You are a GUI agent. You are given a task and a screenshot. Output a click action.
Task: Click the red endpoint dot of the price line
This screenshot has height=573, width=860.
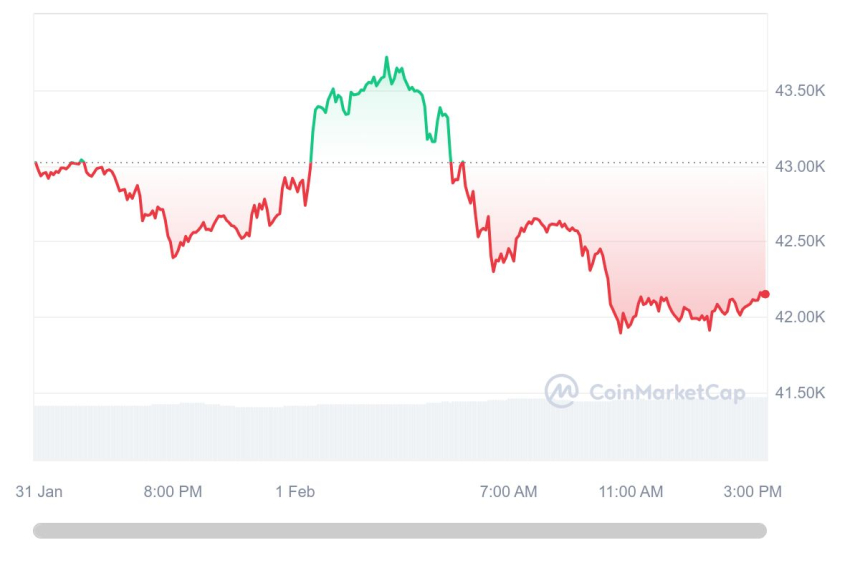click(x=765, y=294)
